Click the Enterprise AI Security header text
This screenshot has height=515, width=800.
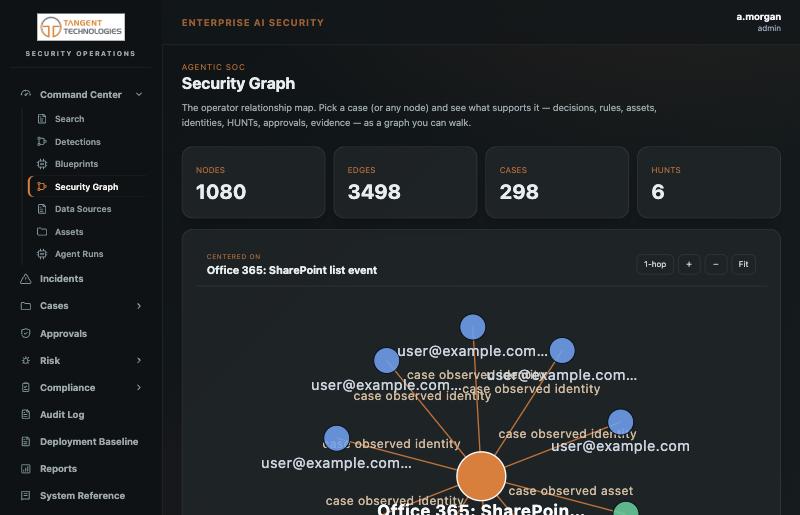(x=253, y=22)
